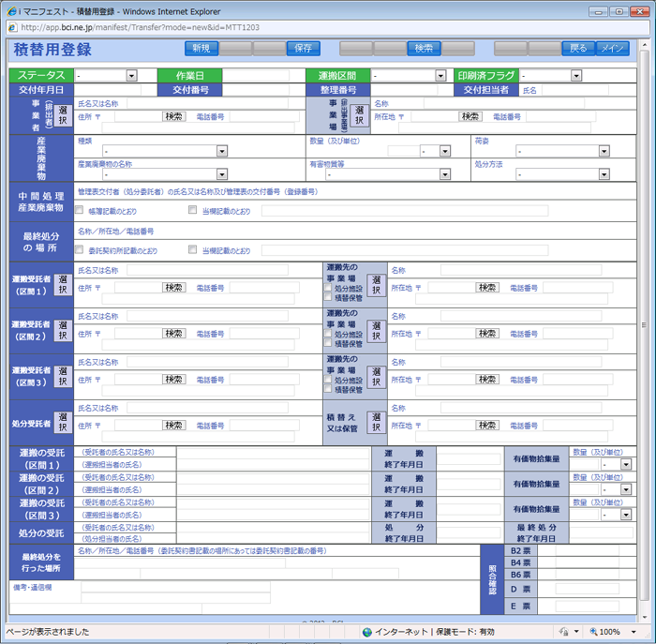The width and height of the screenshot is (656, 644).
Task: Toggle 処分施設 checkbox for 区間2
Action: click(x=328, y=334)
